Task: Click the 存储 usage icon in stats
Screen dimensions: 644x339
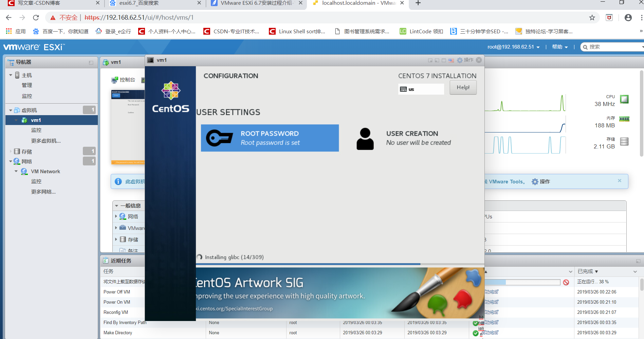Action: (x=624, y=141)
